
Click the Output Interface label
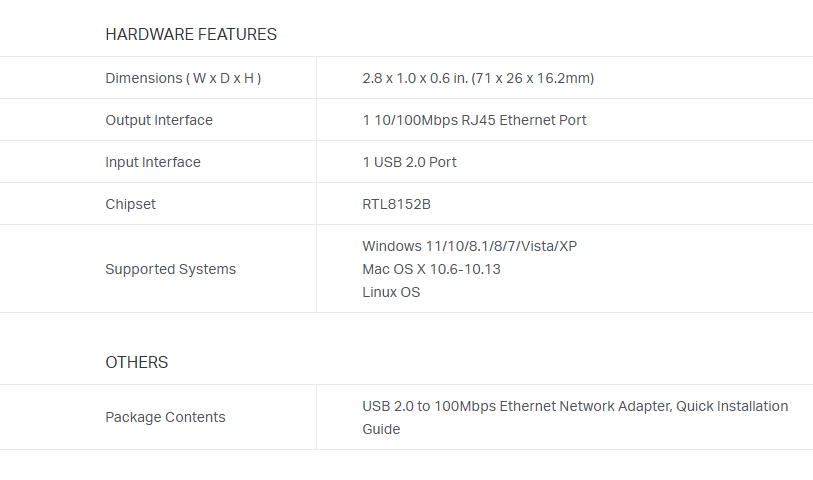click(159, 120)
